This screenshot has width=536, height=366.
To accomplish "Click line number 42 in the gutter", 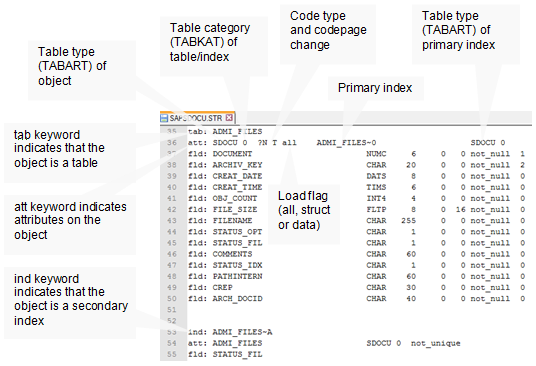I will [172, 209].
